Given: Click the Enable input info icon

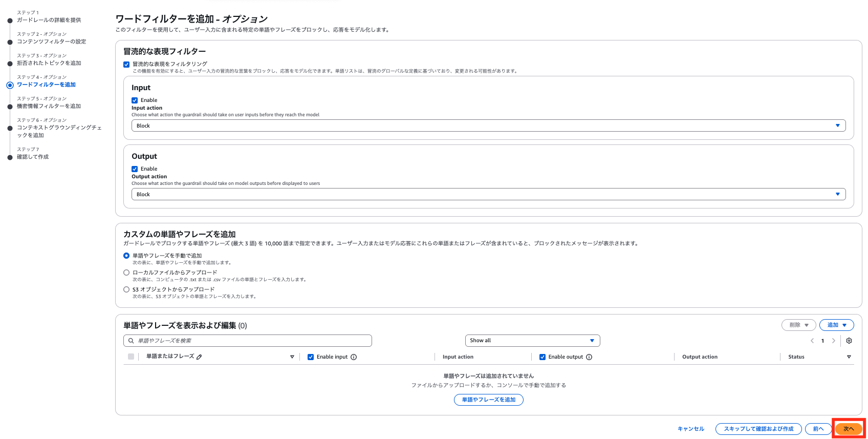Looking at the screenshot, I should click(x=354, y=357).
